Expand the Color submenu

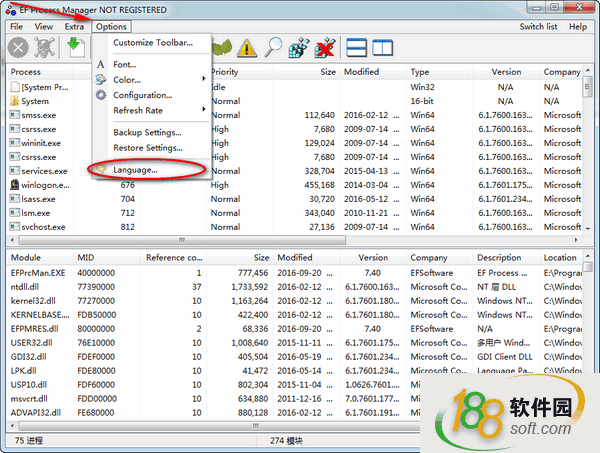coord(126,79)
